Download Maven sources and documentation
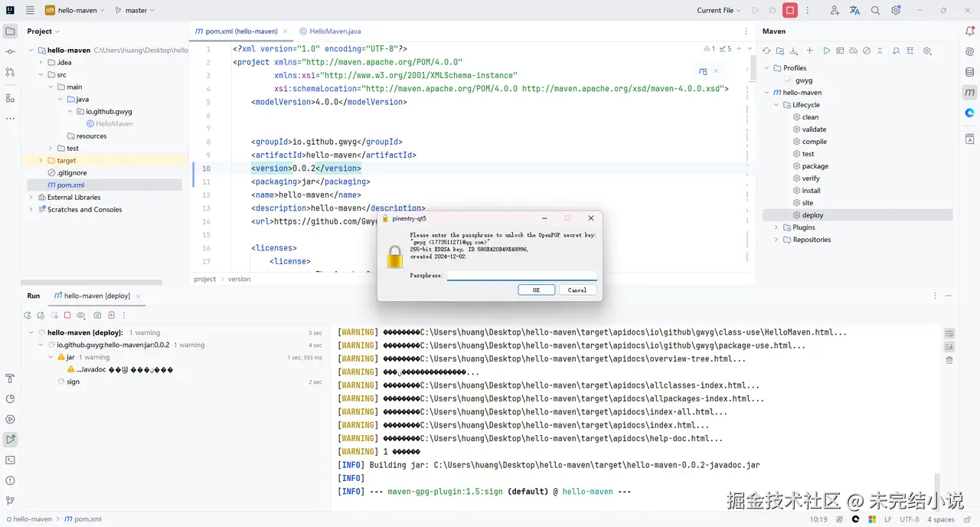 pos(794,51)
